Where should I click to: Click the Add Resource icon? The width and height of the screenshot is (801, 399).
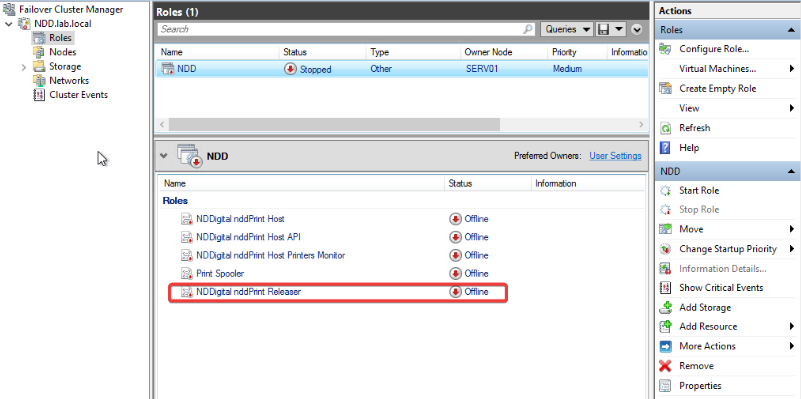point(665,326)
